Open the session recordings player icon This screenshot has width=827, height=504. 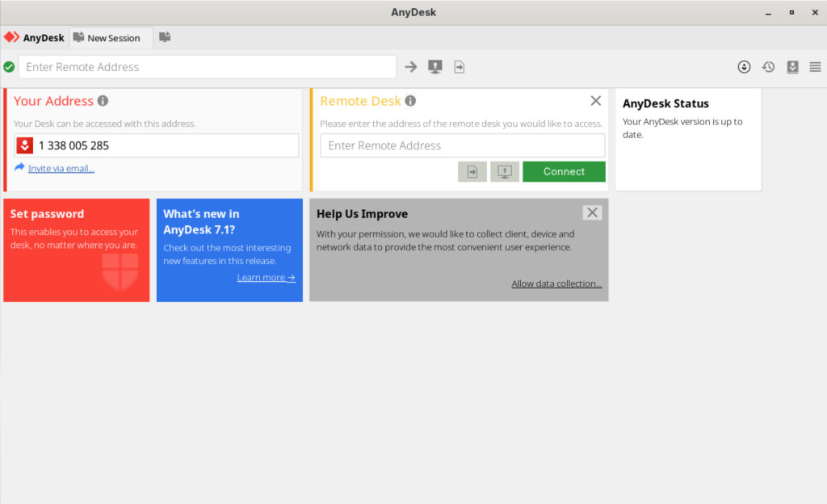point(744,67)
